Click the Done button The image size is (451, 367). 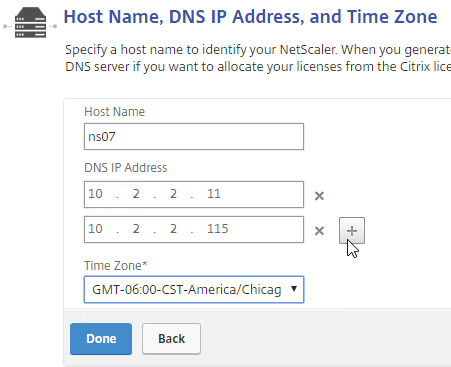pyautogui.click(x=101, y=339)
